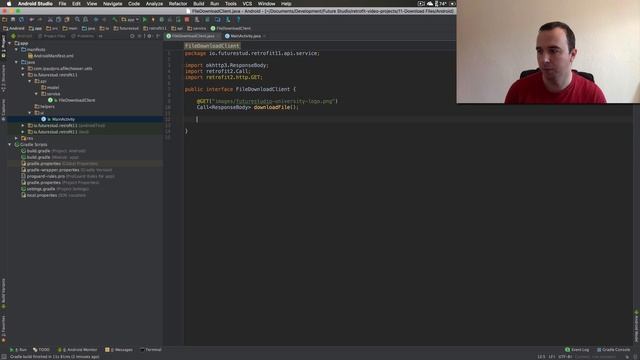Open the TODO tool window button

[x=41, y=350]
